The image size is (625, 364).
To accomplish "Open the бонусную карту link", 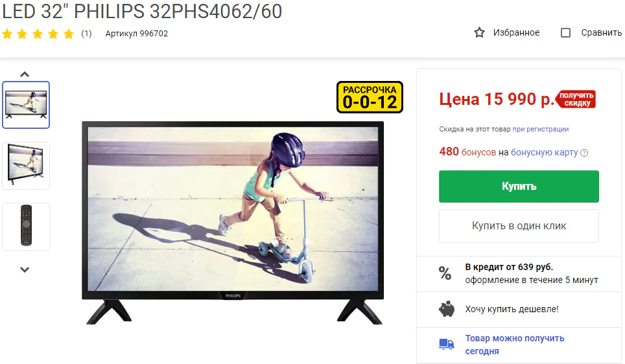I will [x=544, y=152].
